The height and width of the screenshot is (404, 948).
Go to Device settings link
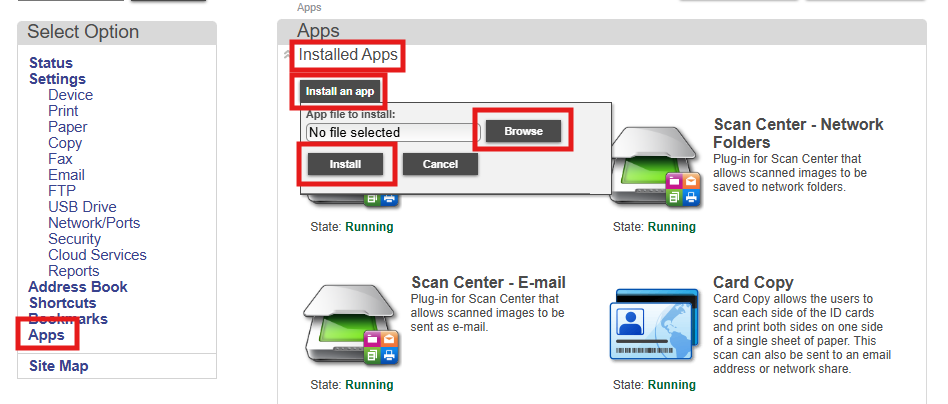(70, 95)
